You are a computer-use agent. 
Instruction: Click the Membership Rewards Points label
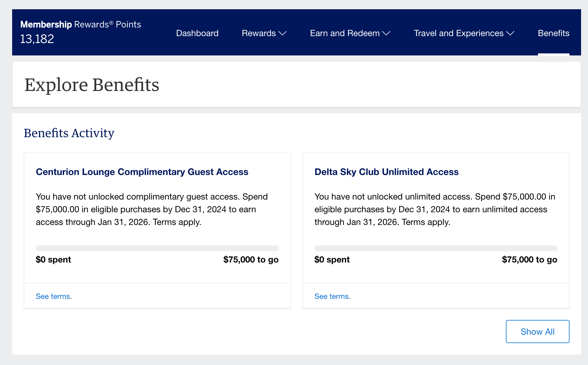tap(81, 25)
